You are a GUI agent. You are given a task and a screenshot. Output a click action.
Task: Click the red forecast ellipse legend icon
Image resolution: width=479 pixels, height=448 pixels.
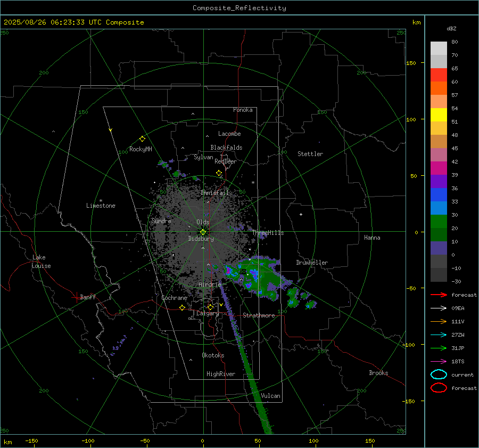439,388
